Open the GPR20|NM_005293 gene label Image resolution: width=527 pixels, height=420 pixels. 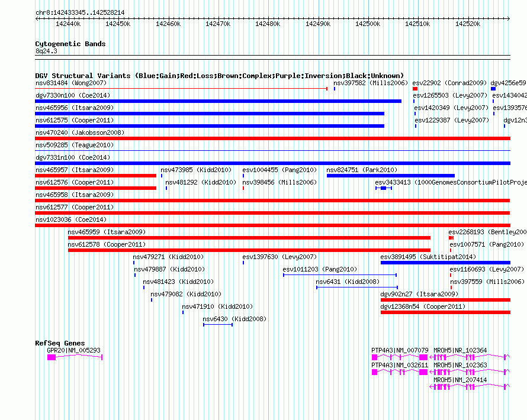73,350
